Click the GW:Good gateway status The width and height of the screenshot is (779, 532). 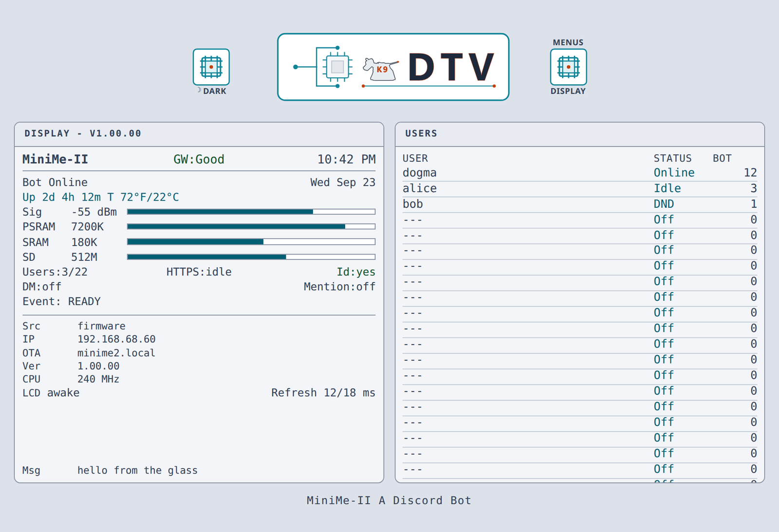(x=199, y=159)
